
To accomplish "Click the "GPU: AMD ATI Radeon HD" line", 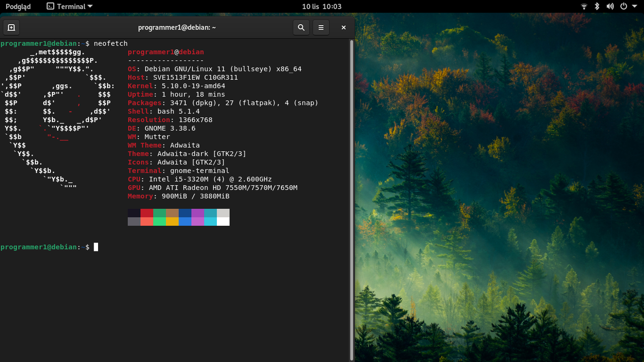I will 213,188.
